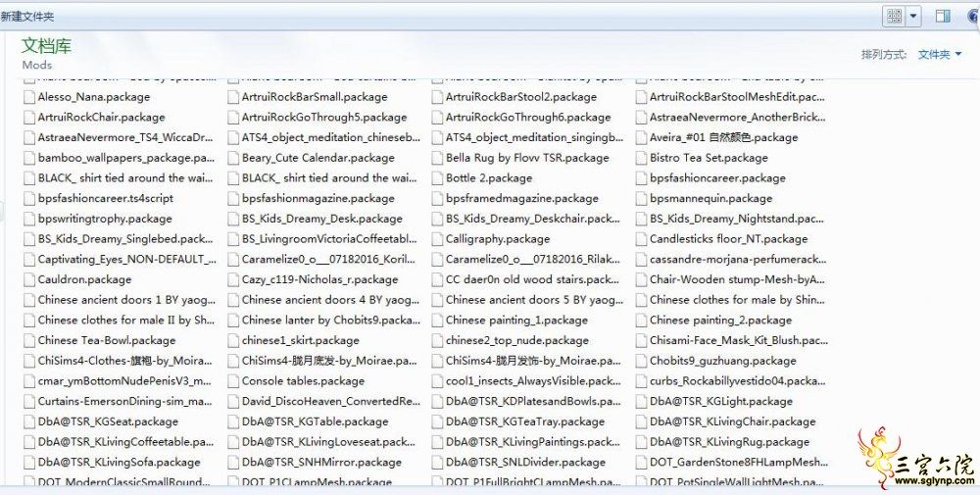Image resolution: width=980 pixels, height=495 pixels.
Task: Select bamboo_wallpapers_package file
Action: coord(126,158)
